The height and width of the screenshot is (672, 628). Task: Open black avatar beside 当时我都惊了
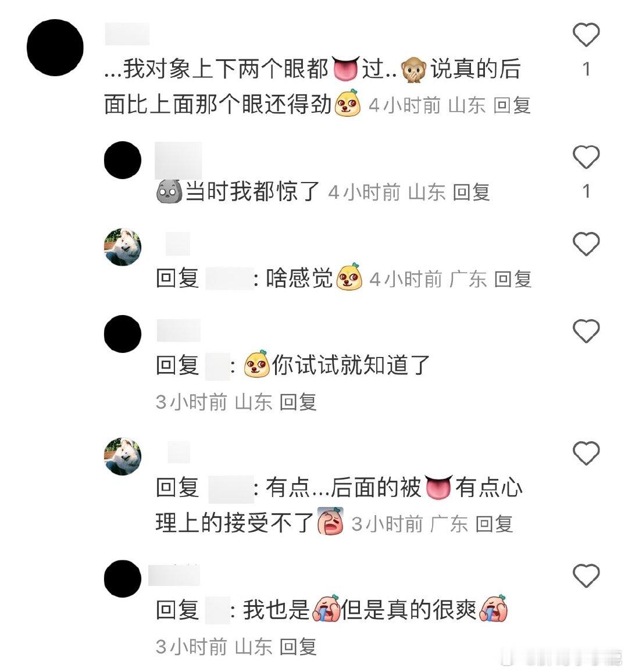click(x=123, y=160)
